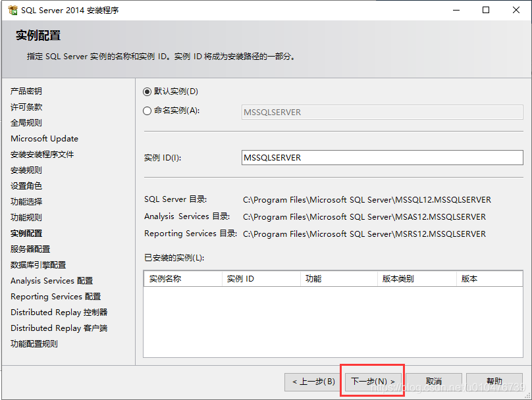
Task: Select 功能配置规则 step in sidebar
Action: pyautogui.click(x=34, y=343)
